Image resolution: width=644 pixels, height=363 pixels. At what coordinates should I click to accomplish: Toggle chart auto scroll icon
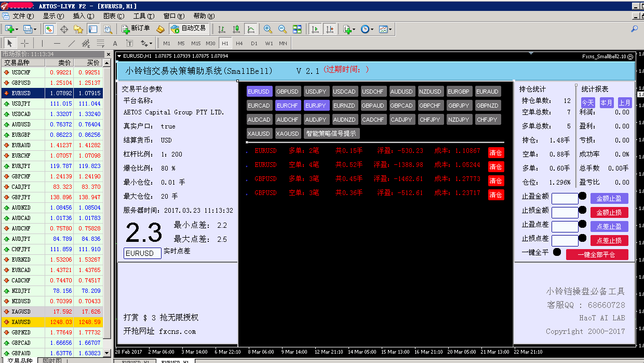pos(315,29)
